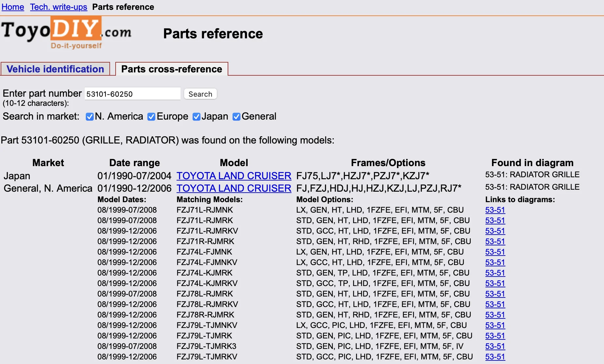This screenshot has height=364, width=604.
Task: Toggle the Europe market checkbox
Action: point(151,117)
